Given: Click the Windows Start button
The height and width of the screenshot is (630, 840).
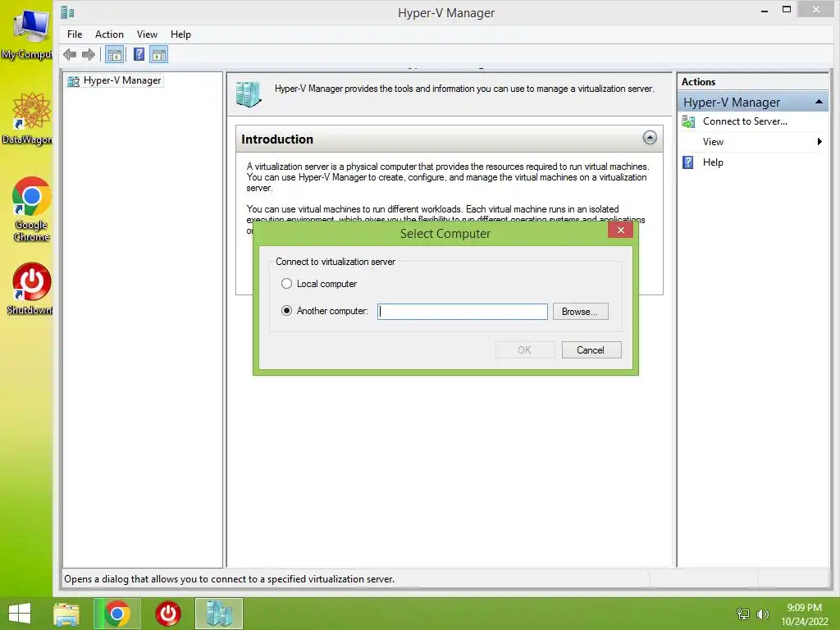Looking at the screenshot, I should click(20, 614).
